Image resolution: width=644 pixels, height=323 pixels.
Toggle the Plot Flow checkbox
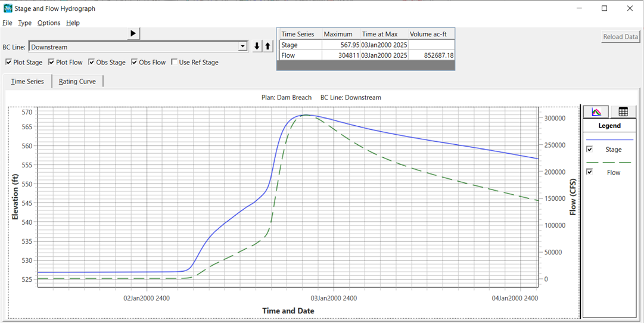coord(51,63)
